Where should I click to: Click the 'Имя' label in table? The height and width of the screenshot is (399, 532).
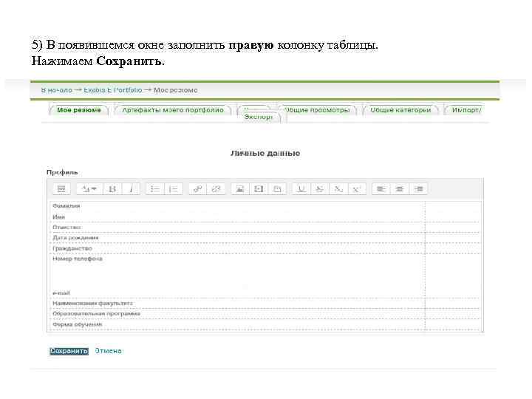pos(58,216)
